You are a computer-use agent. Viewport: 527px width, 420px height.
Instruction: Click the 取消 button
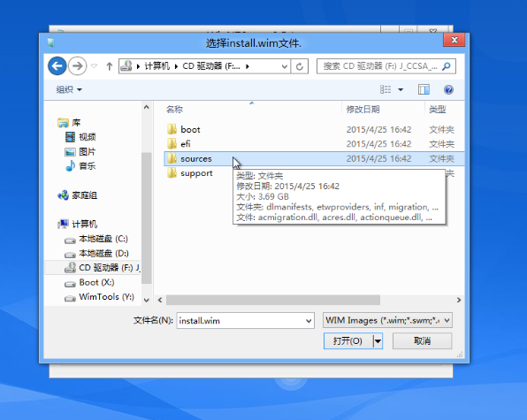pyautogui.click(x=422, y=341)
